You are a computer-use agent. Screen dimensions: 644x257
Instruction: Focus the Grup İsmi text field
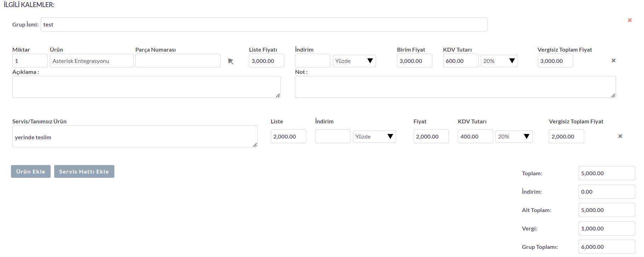(264, 24)
